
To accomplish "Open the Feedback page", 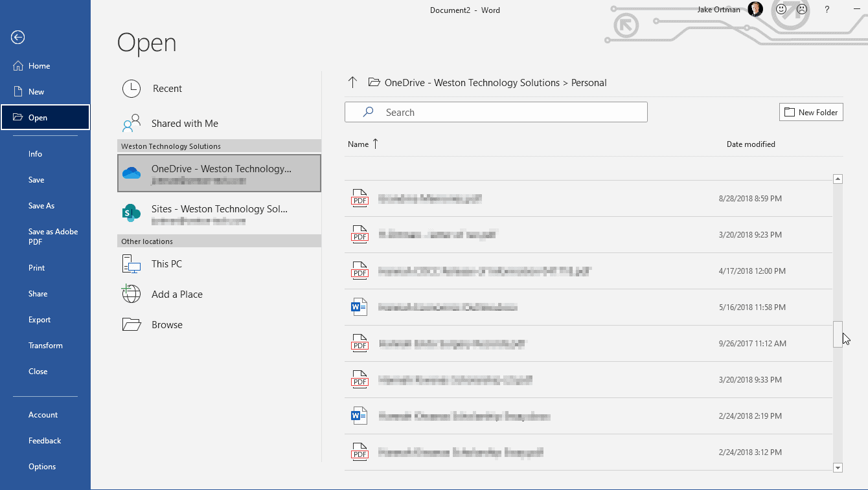I will tap(45, 441).
